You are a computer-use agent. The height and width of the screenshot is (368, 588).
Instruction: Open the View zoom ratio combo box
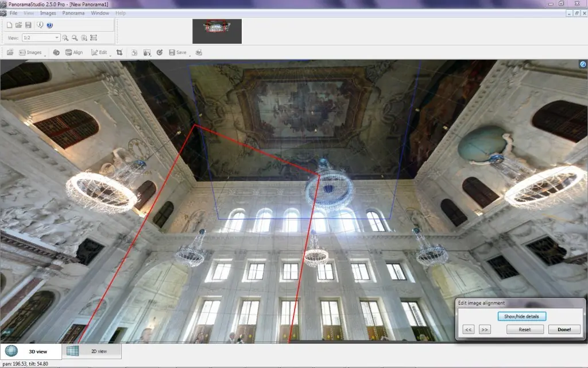(41, 37)
